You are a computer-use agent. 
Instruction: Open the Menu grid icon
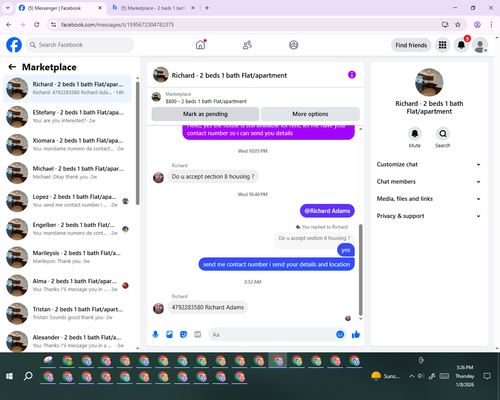point(442,45)
